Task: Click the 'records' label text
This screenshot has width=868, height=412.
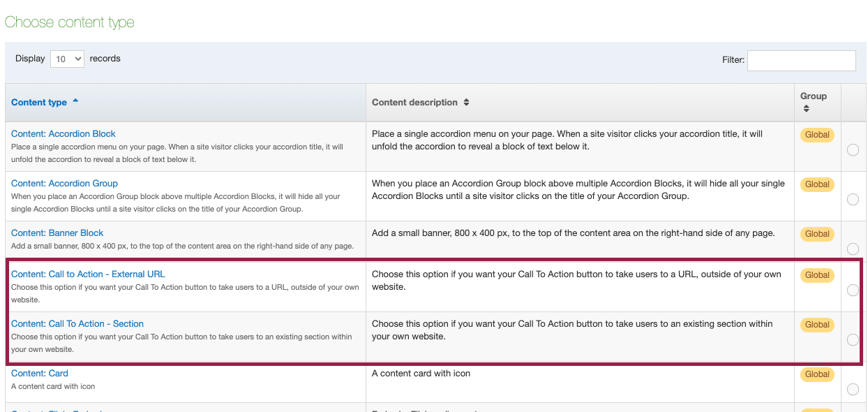Action: (x=105, y=59)
